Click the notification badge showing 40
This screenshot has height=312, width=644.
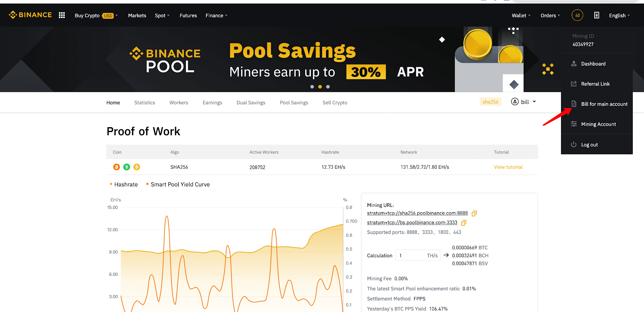click(x=577, y=15)
